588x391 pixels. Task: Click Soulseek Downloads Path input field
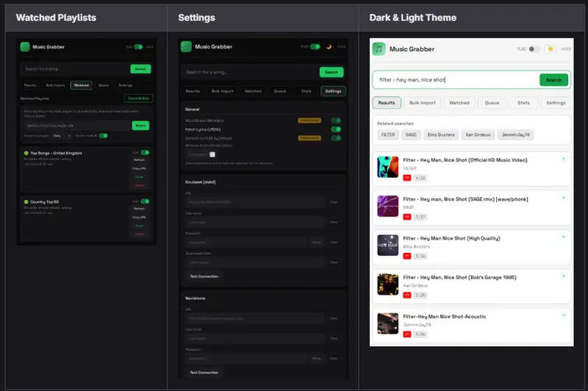click(255, 262)
